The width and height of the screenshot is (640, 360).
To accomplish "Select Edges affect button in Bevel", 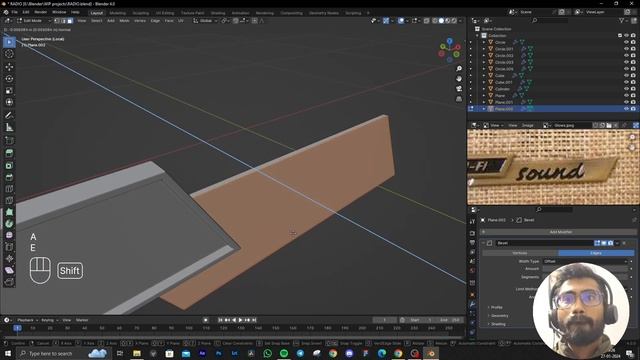I will pos(596,253).
